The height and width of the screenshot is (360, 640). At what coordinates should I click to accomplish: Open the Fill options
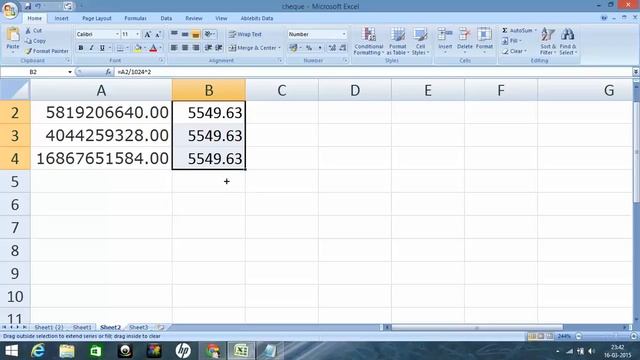tap(511, 41)
